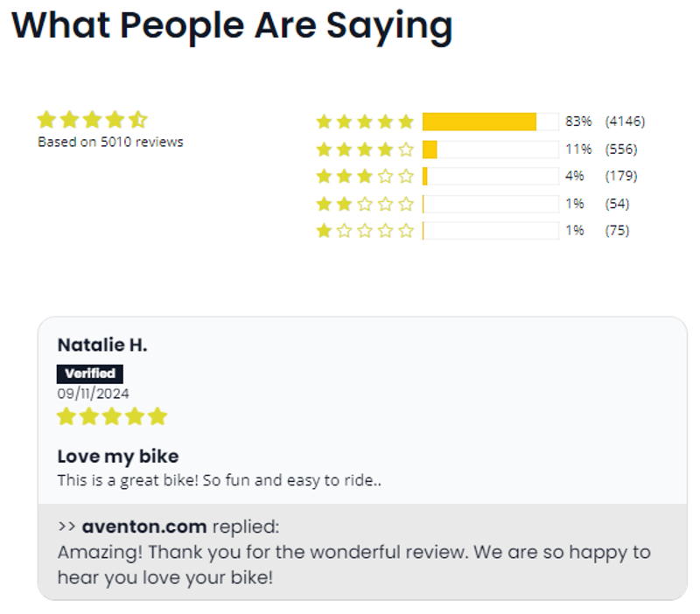Click Natalie H.'s five-star review rating
Image resolution: width=700 pixels, height=614 pixels.
(x=111, y=416)
